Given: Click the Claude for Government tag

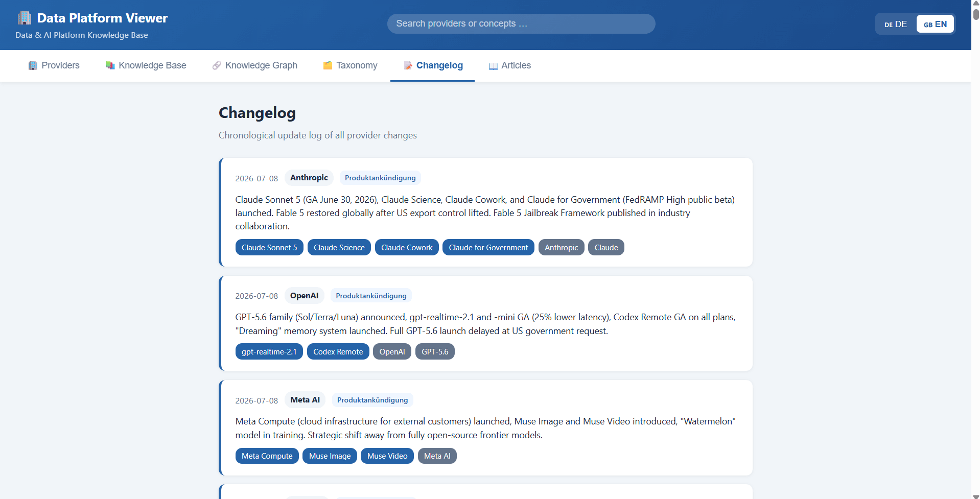Looking at the screenshot, I should point(488,248).
